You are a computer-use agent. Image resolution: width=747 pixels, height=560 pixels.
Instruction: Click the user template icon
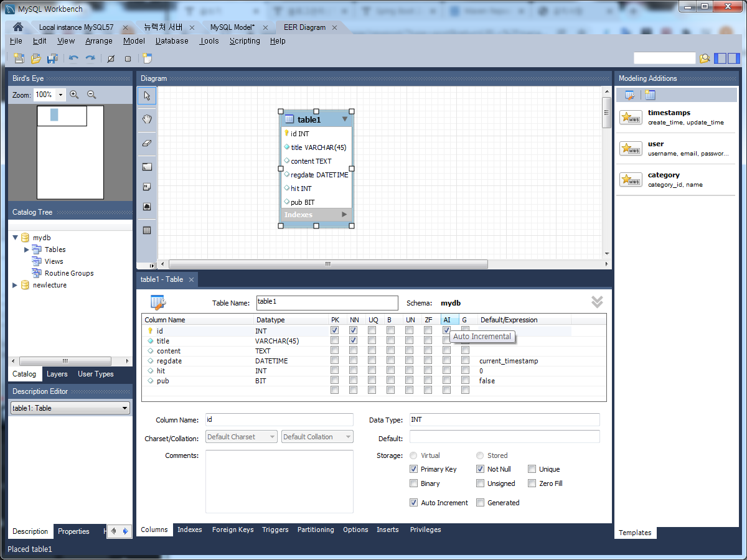coord(631,149)
